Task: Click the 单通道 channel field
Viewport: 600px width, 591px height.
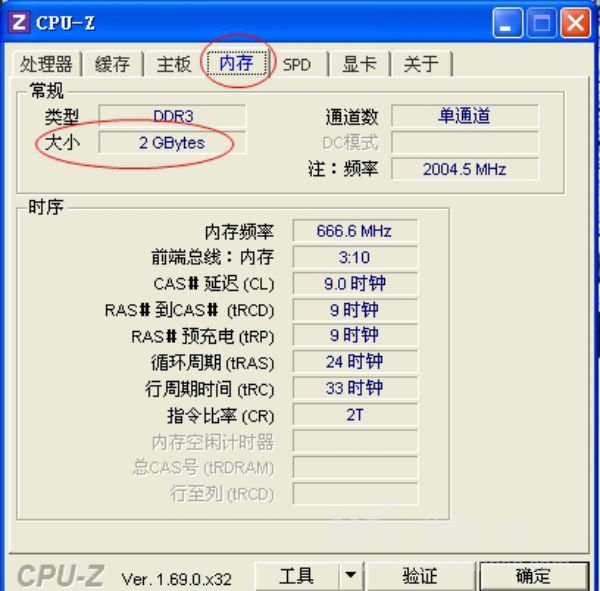Action: pyautogui.click(x=465, y=116)
